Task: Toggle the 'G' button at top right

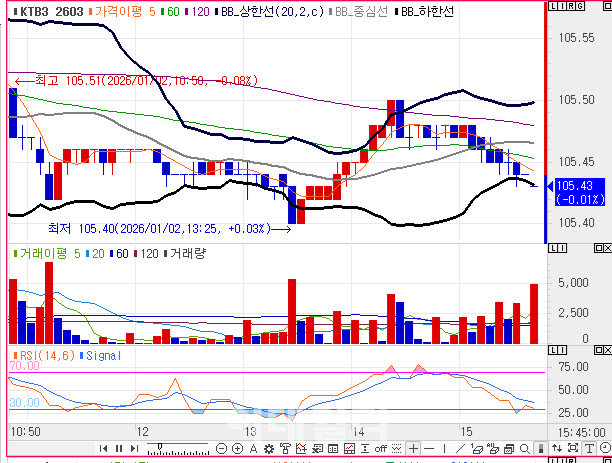Action: click(x=580, y=8)
